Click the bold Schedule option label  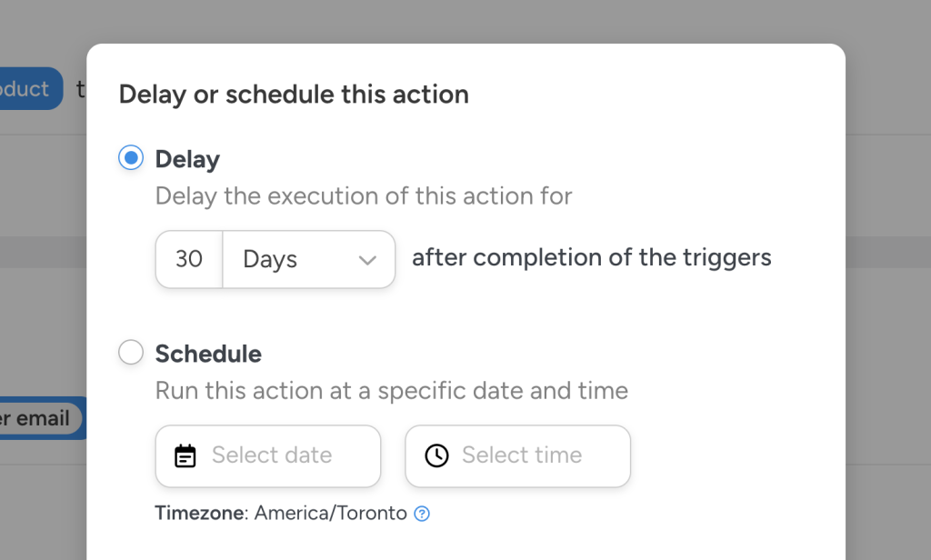(x=208, y=354)
